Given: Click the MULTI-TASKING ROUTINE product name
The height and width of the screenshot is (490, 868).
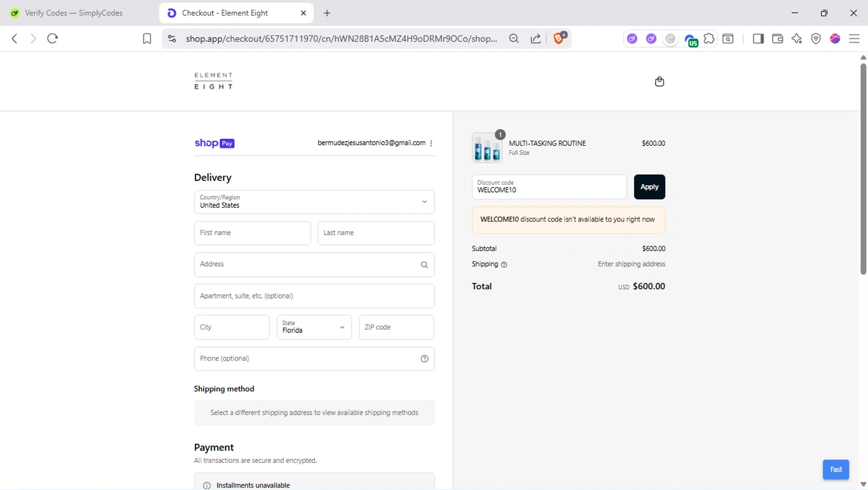Looking at the screenshot, I should pos(547,143).
